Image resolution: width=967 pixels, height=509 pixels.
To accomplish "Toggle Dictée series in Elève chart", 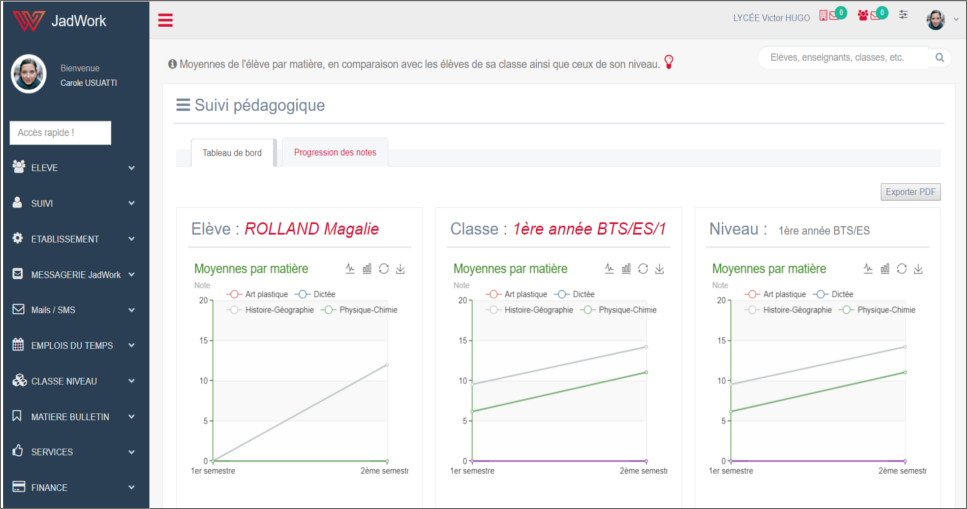I will click(x=315, y=294).
